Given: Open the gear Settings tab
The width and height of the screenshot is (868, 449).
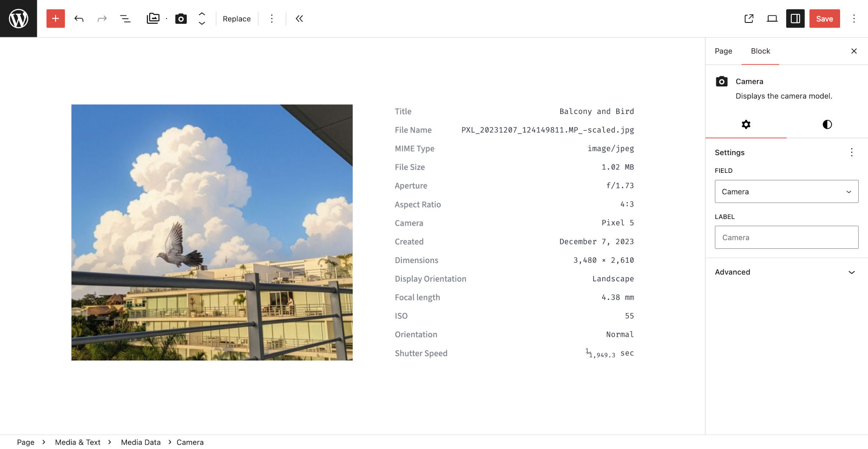Looking at the screenshot, I should point(746,125).
